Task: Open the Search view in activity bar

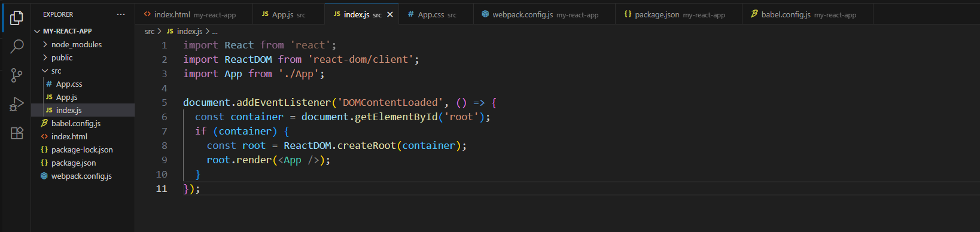Action: coord(17,46)
